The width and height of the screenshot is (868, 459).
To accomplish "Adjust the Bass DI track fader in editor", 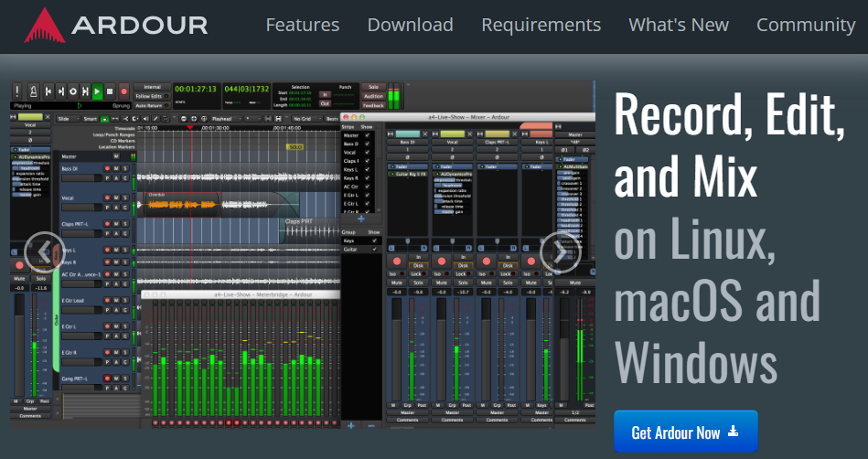I will click(x=80, y=178).
